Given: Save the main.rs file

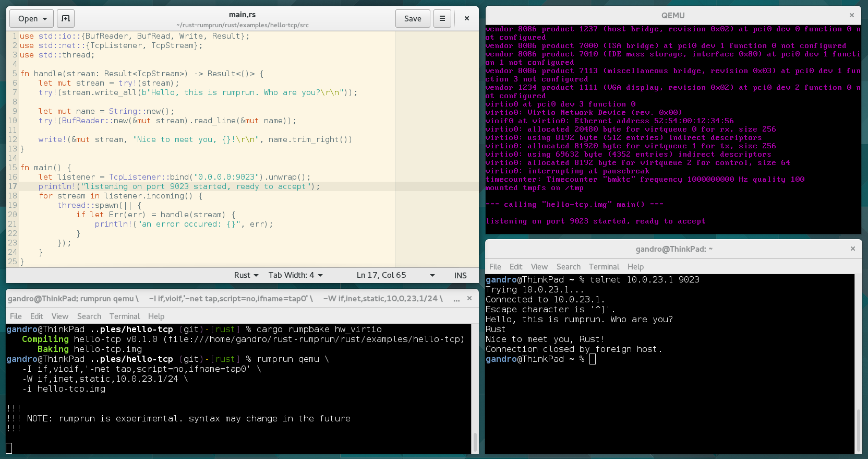Looking at the screenshot, I should (x=413, y=19).
